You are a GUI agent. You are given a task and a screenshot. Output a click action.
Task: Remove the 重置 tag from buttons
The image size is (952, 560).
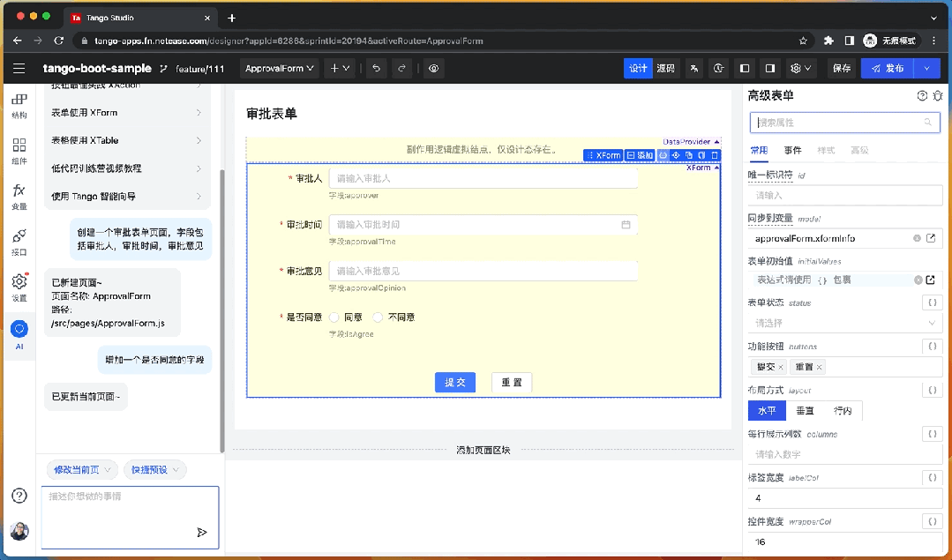click(x=819, y=367)
